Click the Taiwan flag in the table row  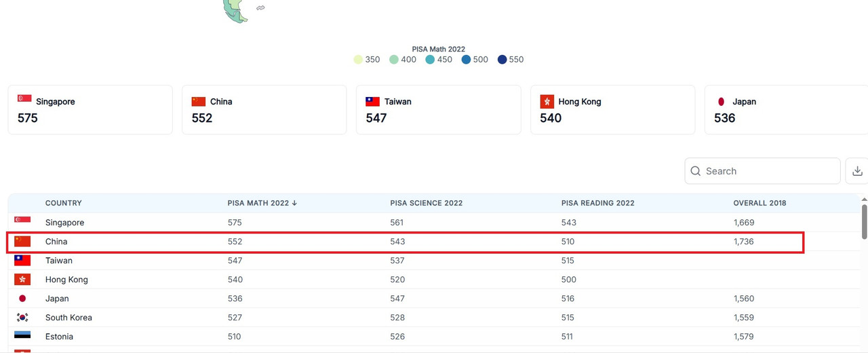[x=22, y=260]
